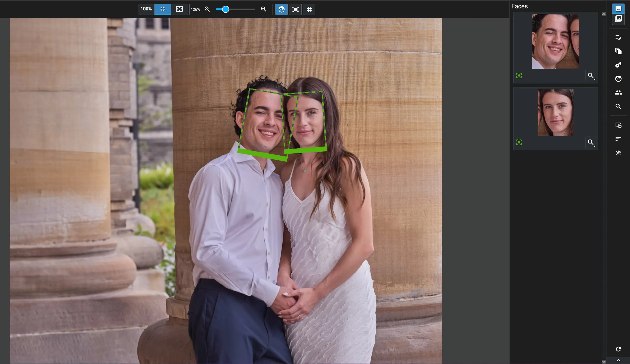
Task: Click the refresh icon at sidebar bottom
Action: tap(618, 349)
